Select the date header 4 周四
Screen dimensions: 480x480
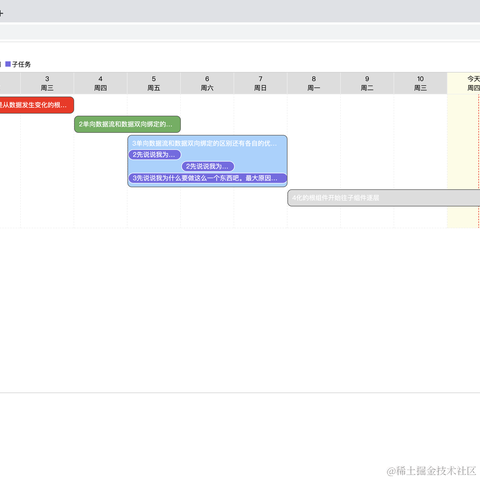coord(100,83)
